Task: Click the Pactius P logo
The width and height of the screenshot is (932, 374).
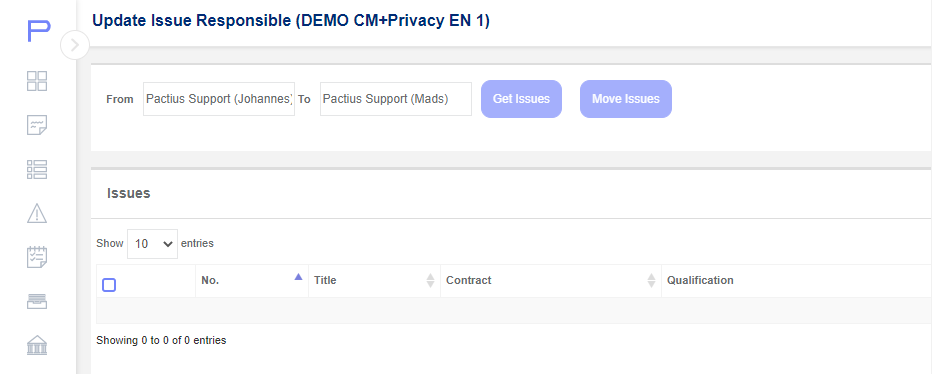Action: (x=39, y=30)
